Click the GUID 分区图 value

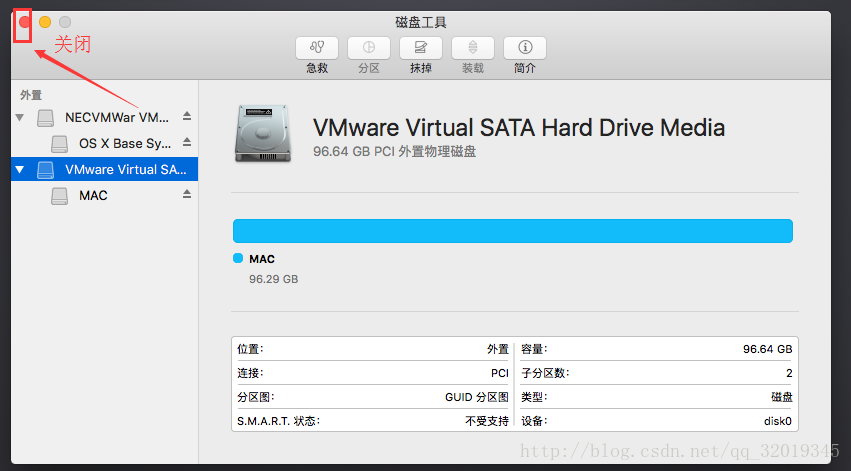tap(477, 397)
